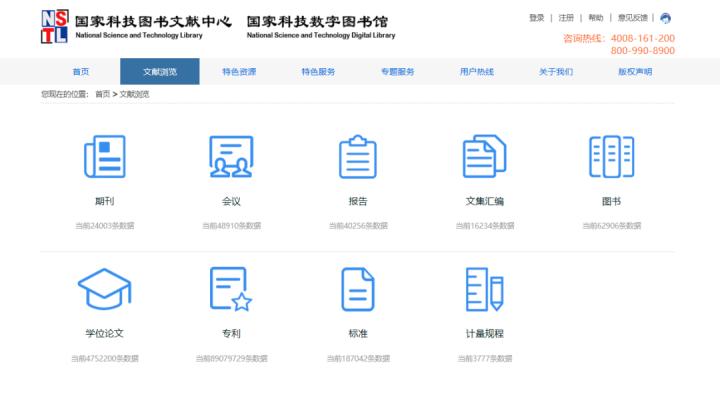720x399 pixels.
Task: Click the 报告 label
Action: [x=358, y=201]
